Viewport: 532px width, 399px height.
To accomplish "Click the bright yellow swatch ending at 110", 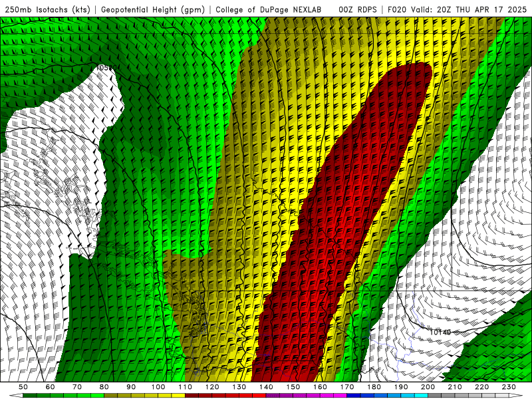I will tap(178, 396).
